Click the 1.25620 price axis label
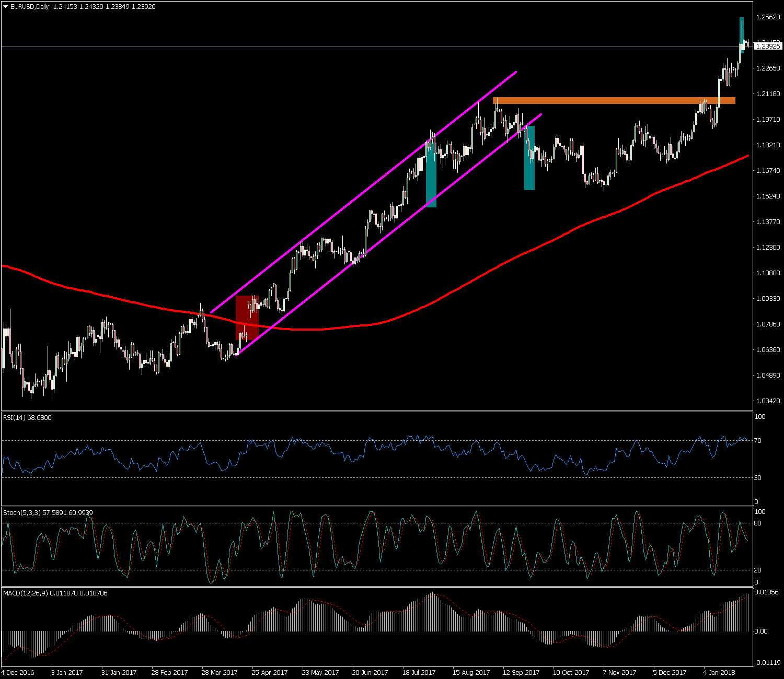784x679 pixels. [768, 17]
